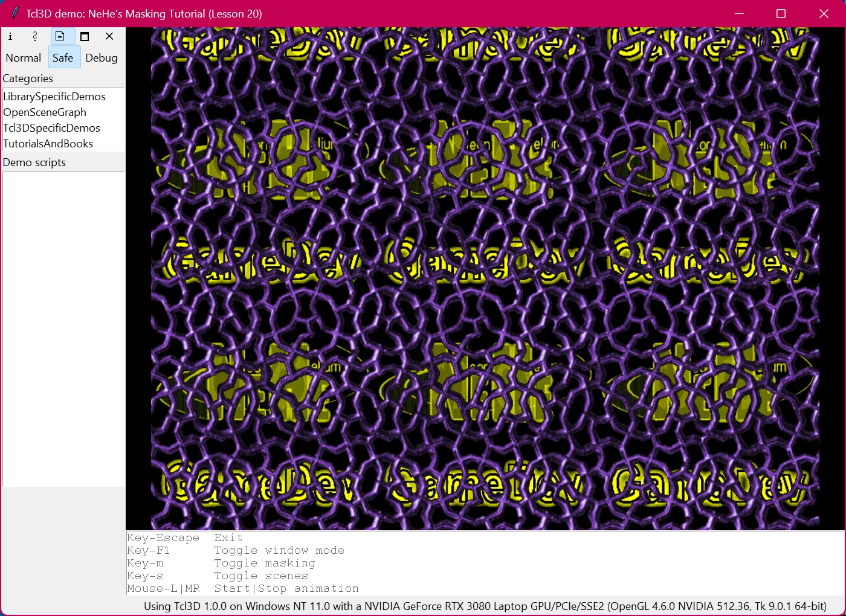Click the OpenGL masking demo canvas
846x616 pixels.
tap(485, 278)
